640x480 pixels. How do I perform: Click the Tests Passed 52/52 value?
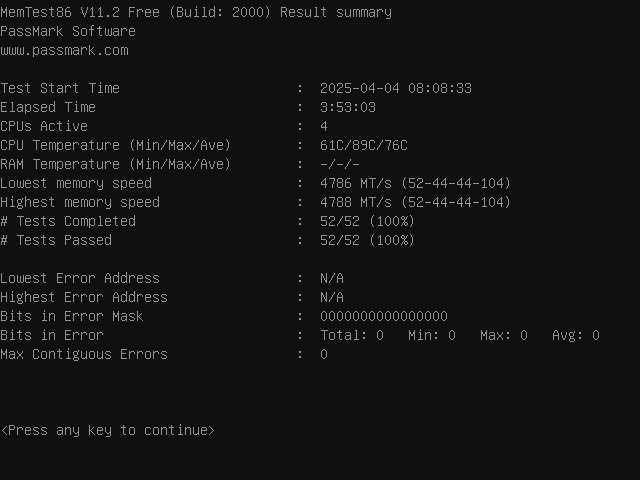(x=367, y=240)
